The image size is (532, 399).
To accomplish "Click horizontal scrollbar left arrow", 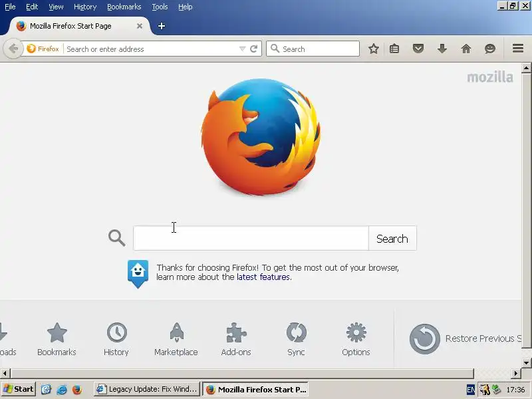I will click(x=5, y=374).
